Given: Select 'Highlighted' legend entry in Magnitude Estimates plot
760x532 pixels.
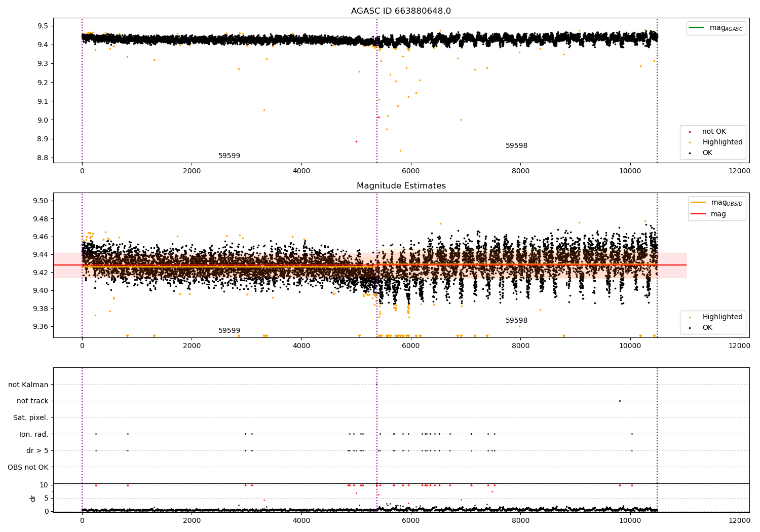Looking at the screenshot, I should [x=722, y=317].
